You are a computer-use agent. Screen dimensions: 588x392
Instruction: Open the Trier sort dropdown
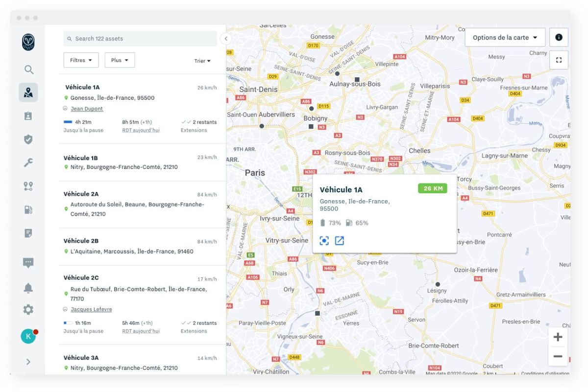(x=202, y=61)
